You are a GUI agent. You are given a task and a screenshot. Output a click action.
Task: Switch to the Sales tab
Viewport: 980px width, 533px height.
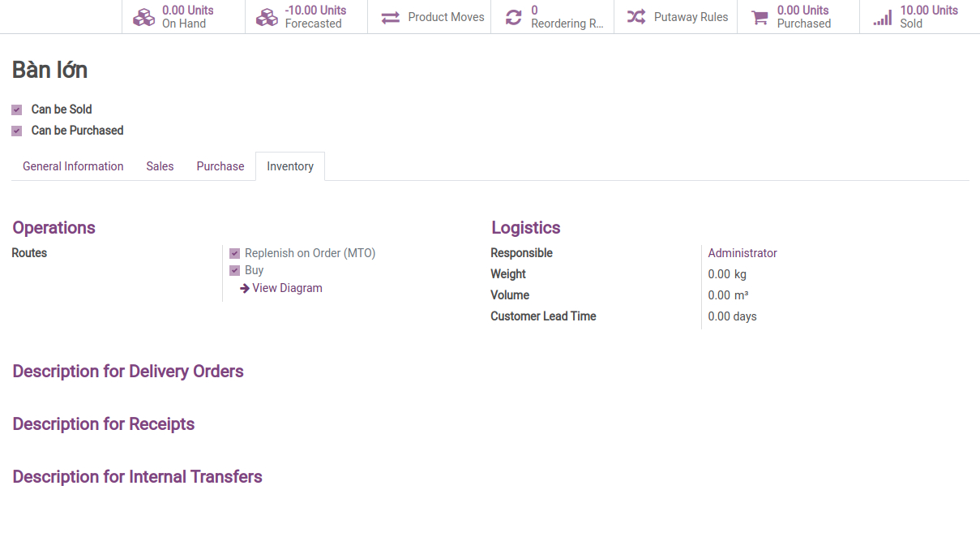pos(160,166)
